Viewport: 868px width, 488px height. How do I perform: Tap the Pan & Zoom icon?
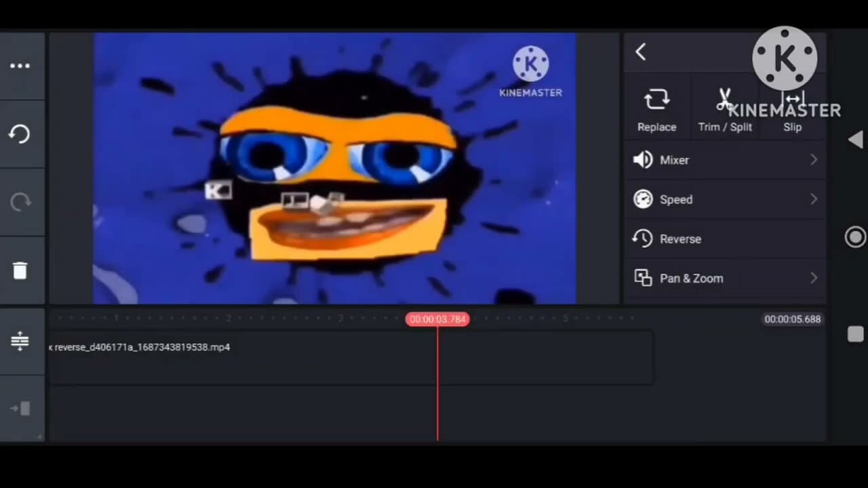[x=642, y=278]
